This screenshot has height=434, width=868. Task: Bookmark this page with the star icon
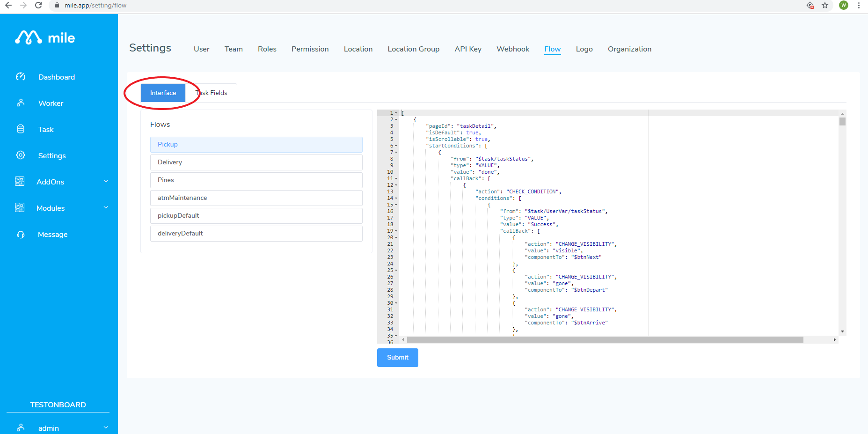point(825,5)
